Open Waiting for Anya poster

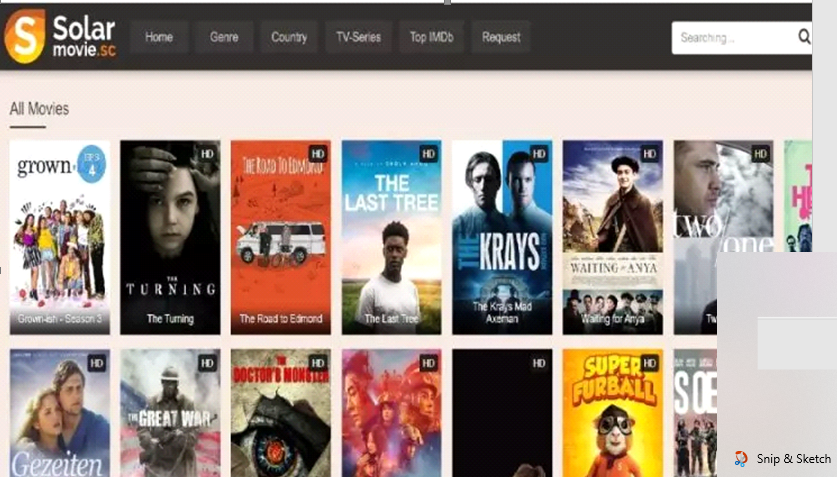tap(613, 237)
